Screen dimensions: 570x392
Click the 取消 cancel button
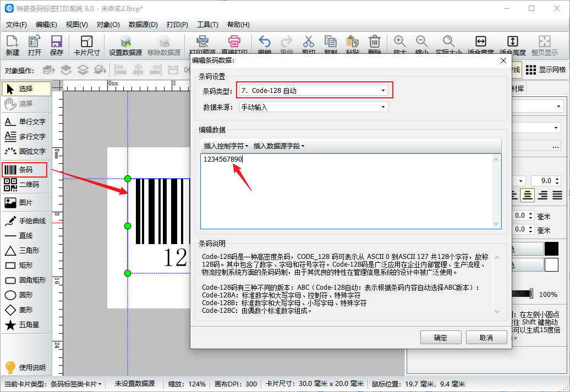[486, 338]
